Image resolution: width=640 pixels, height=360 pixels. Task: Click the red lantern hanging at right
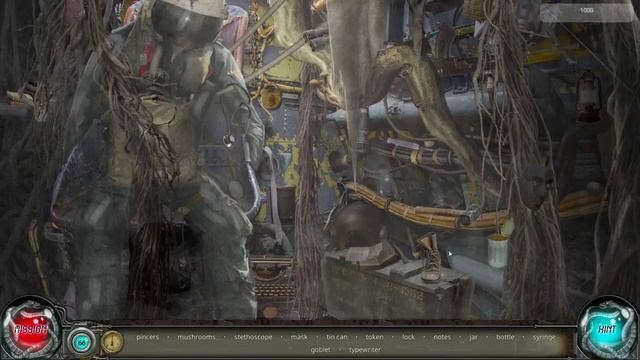[589, 96]
